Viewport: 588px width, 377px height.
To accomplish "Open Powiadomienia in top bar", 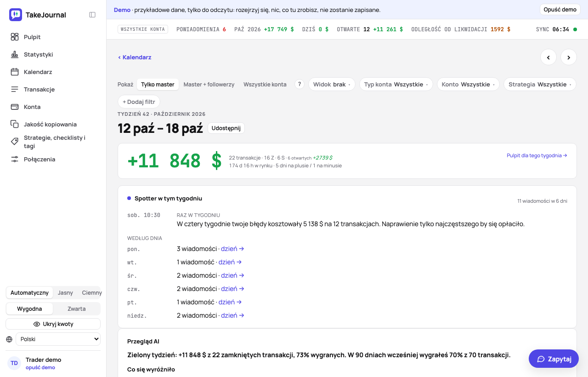I will [201, 29].
